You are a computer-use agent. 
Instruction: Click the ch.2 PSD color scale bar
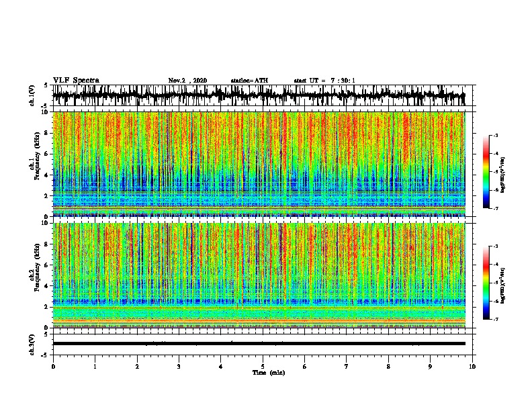point(486,283)
